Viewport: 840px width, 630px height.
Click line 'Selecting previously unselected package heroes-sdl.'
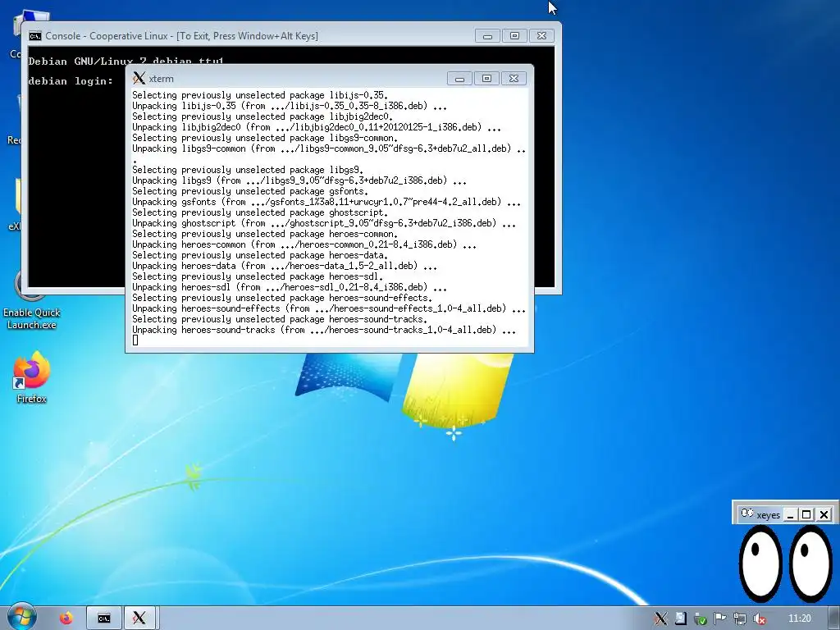tap(258, 276)
